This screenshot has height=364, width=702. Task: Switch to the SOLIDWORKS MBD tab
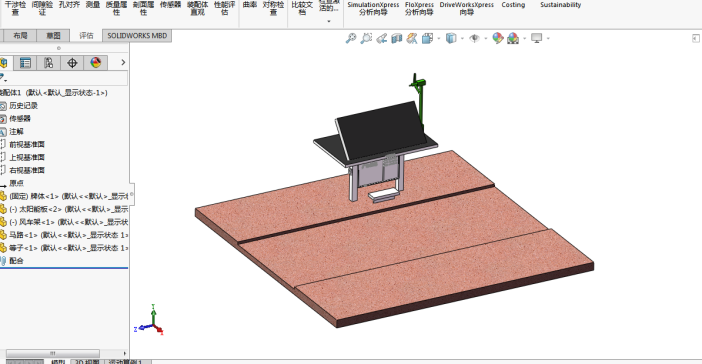[x=137, y=35]
